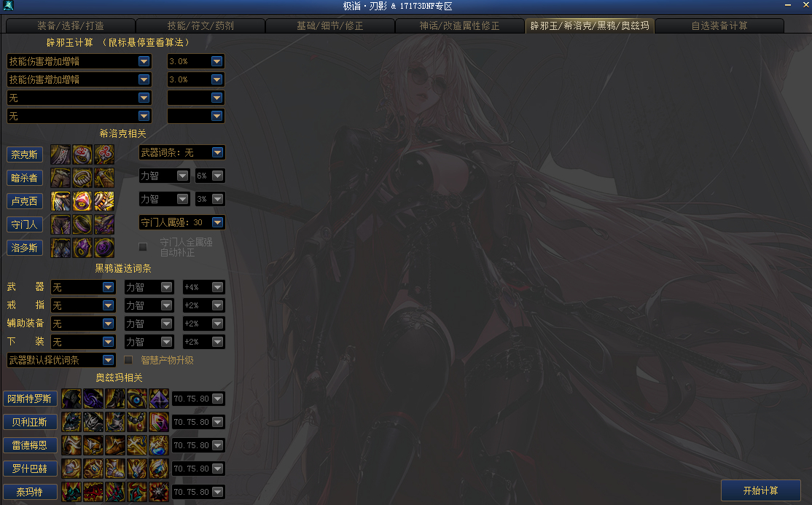This screenshot has height=505, width=812.
Task: Expand 戒指 row 力智 attribute dropdown
Action: [149, 305]
